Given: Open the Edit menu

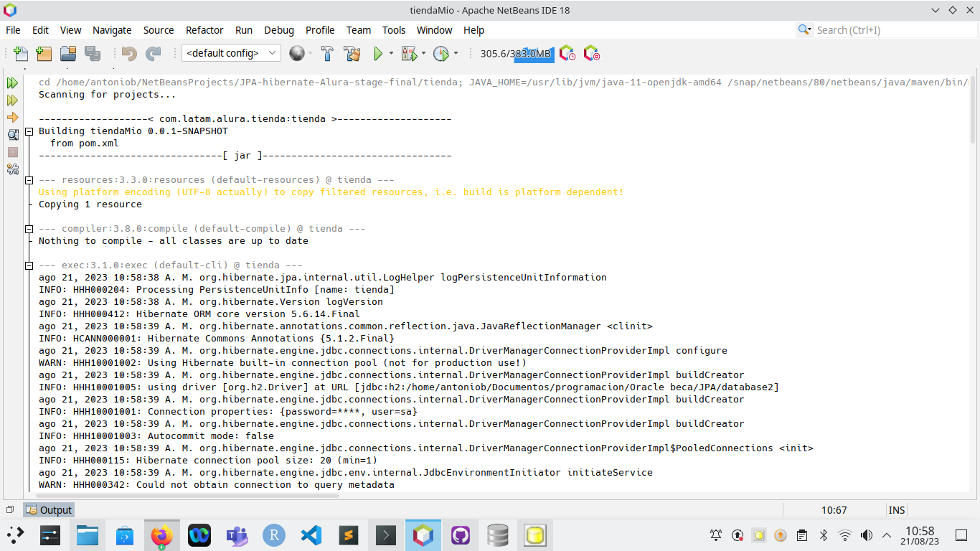Looking at the screenshot, I should coord(40,30).
